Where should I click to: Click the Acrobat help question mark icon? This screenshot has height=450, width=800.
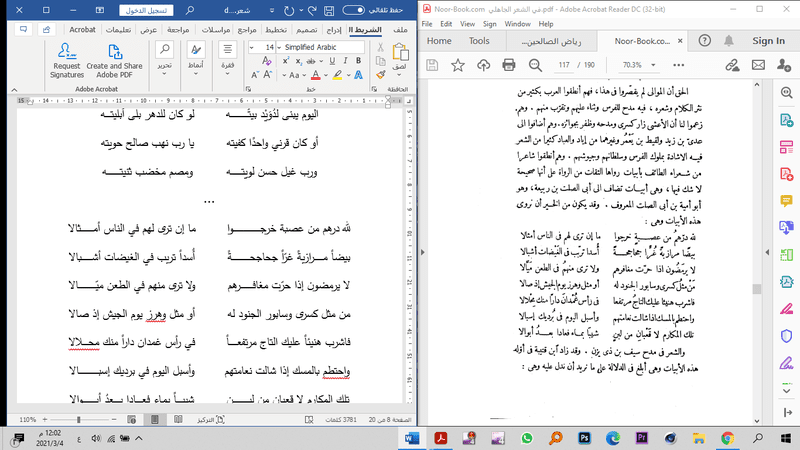705,41
